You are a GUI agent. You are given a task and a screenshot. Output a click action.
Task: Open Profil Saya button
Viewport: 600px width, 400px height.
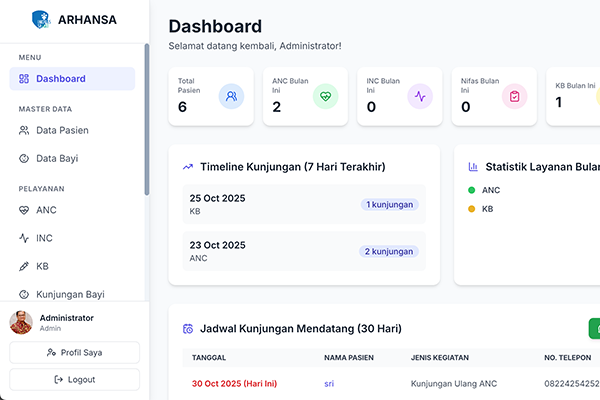coord(75,353)
